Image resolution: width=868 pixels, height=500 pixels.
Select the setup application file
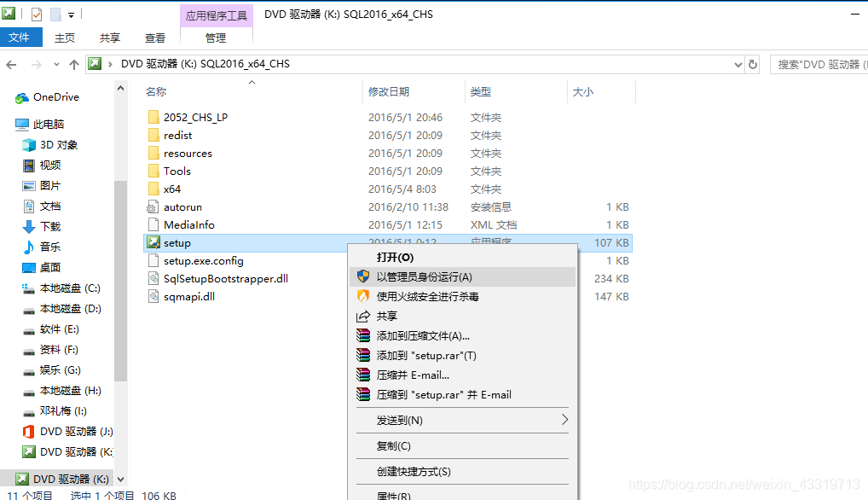coord(177,242)
